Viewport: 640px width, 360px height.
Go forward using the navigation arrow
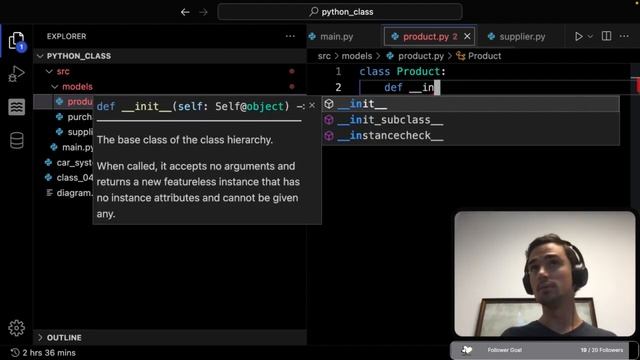(203, 12)
